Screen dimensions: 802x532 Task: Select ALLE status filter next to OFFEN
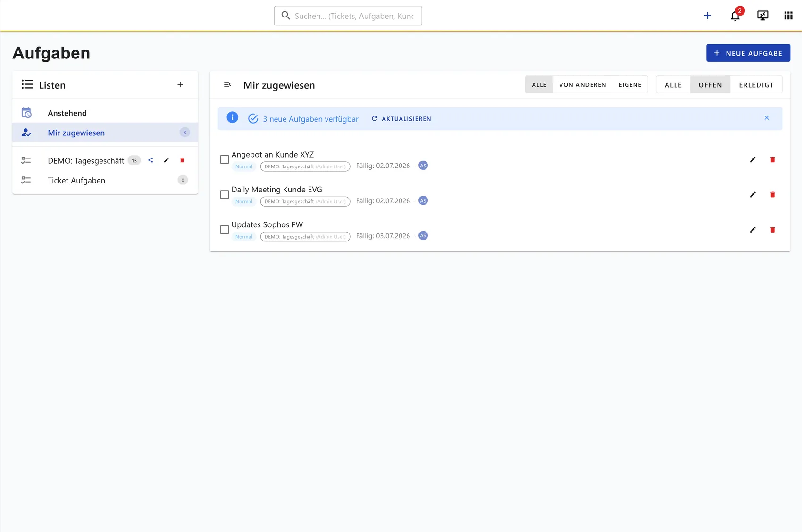[673, 85]
